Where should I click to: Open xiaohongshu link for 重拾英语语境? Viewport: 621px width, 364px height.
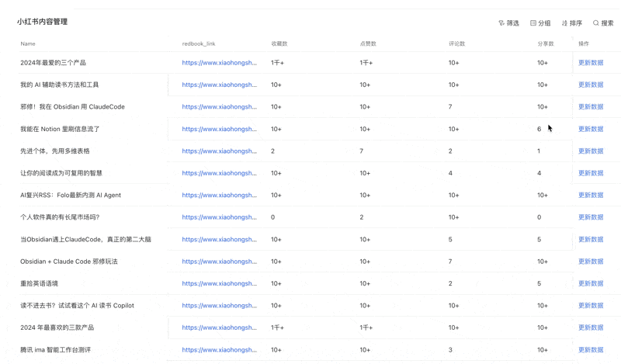click(219, 283)
